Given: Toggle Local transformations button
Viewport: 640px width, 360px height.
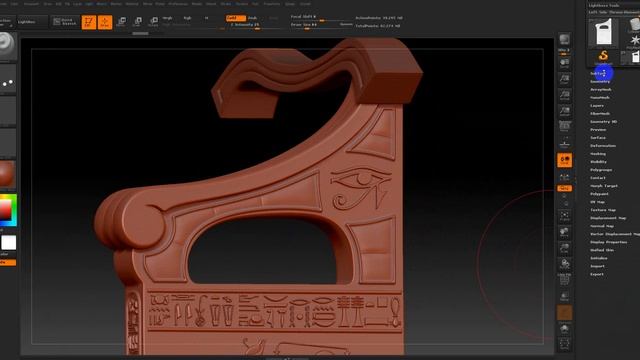Looking at the screenshot, I should click(x=564, y=160).
